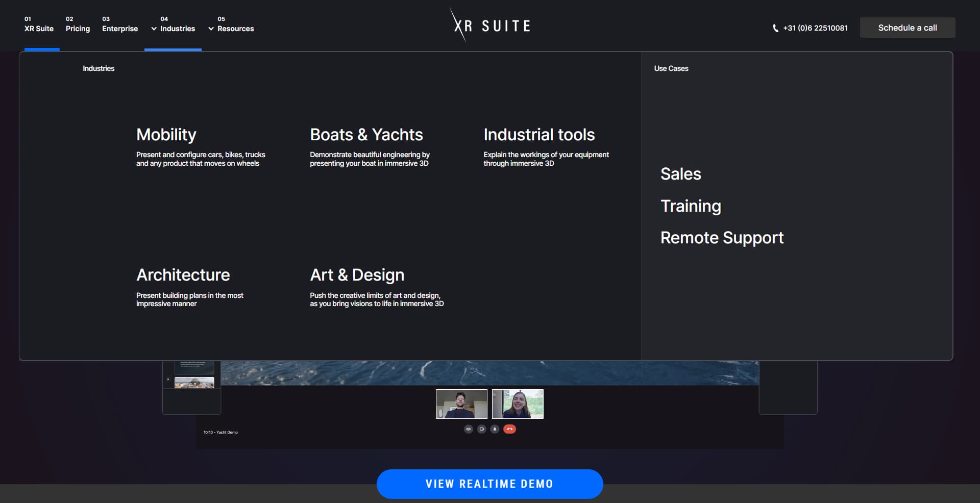This screenshot has height=503, width=980.
Task: Click the +31 (0)6 22510081 phone link
Action: click(x=815, y=28)
